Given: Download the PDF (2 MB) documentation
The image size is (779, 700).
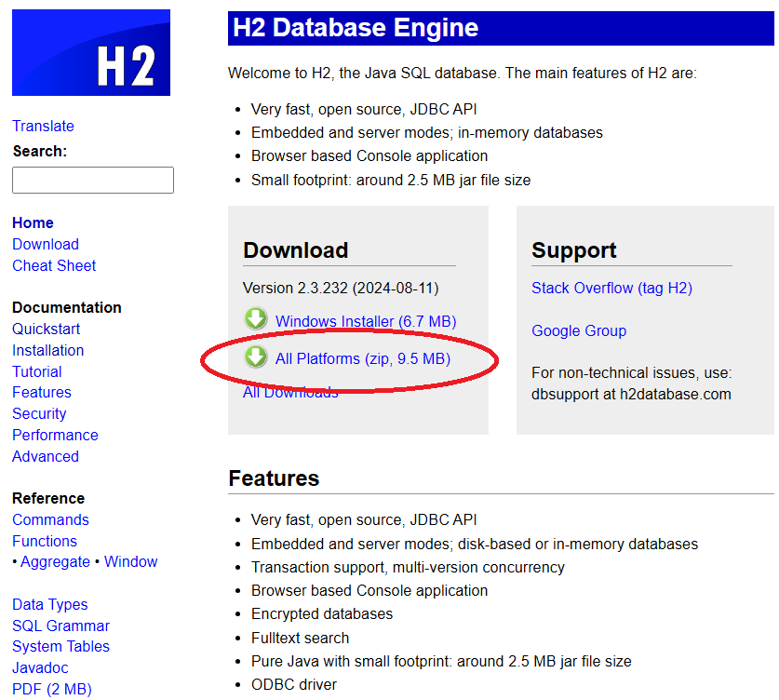Looking at the screenshot, I should [x=52, y=689].
